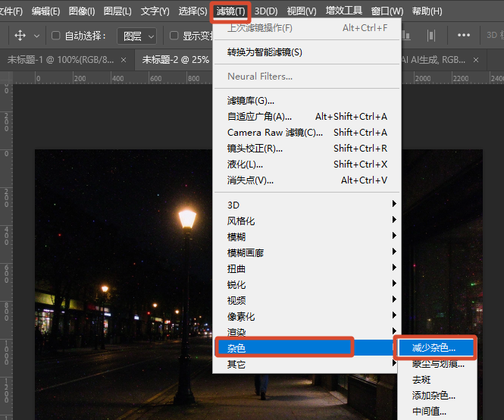
Task: Choose Neural Filters... entry
Action: [307, 77]
